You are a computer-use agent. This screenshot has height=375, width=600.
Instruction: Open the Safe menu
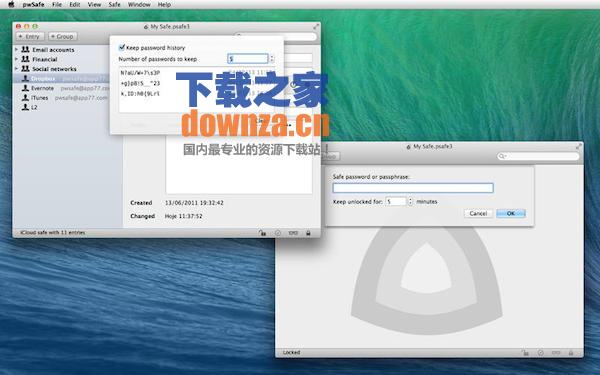[x=114, y=5]
